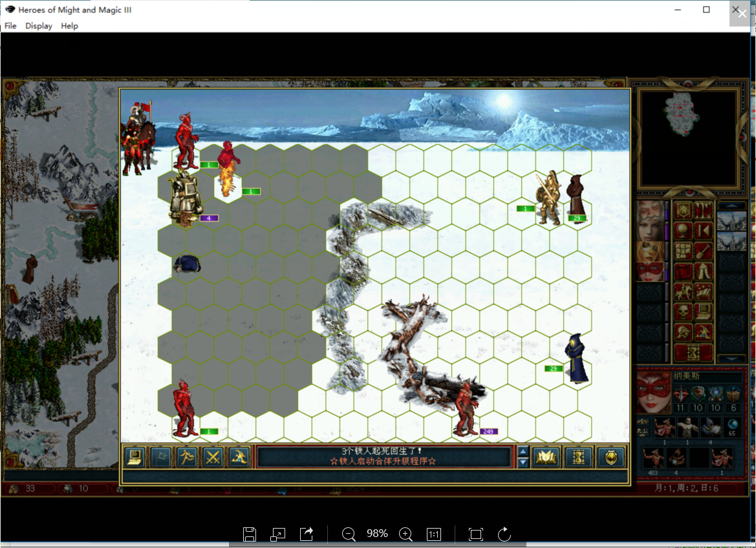The height and width of the screenshot is (548, 756).
Task: Click the save icon in viewer toolbar
Action: (x=249, y=534)
